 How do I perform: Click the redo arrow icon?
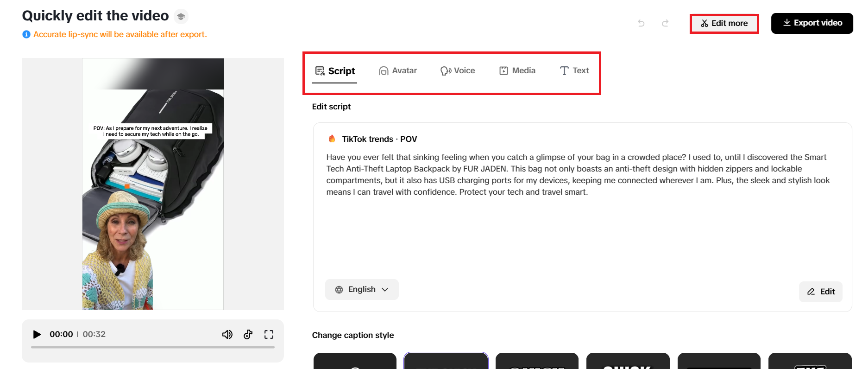point(665,23)
